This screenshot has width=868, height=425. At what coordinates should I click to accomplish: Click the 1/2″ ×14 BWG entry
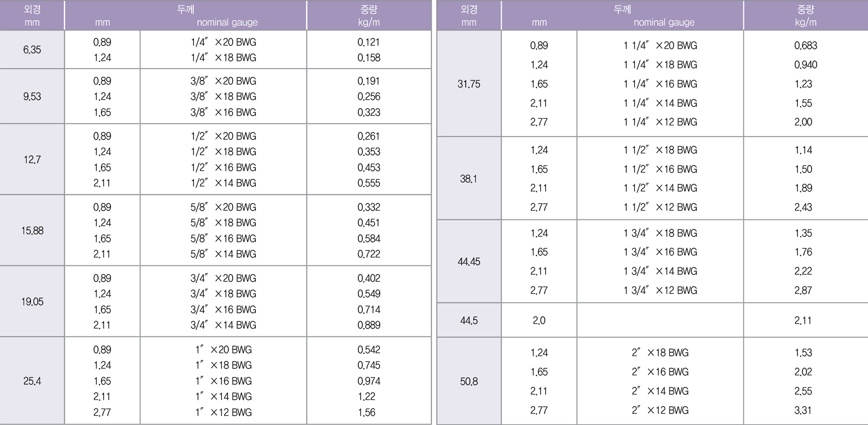tap(223, 183)
